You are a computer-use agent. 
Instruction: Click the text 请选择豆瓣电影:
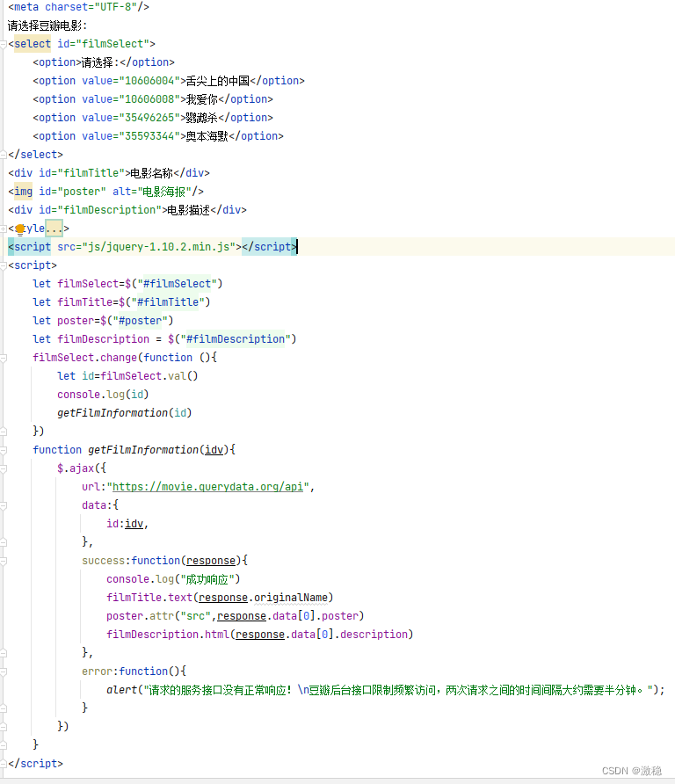click(x=47, y=25)
